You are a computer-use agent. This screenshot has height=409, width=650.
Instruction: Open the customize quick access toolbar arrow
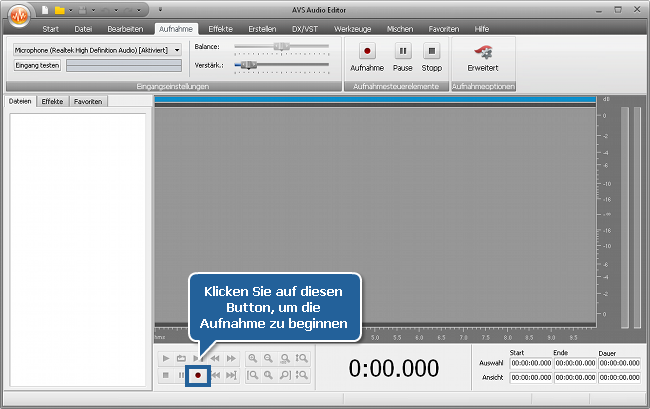160,10
